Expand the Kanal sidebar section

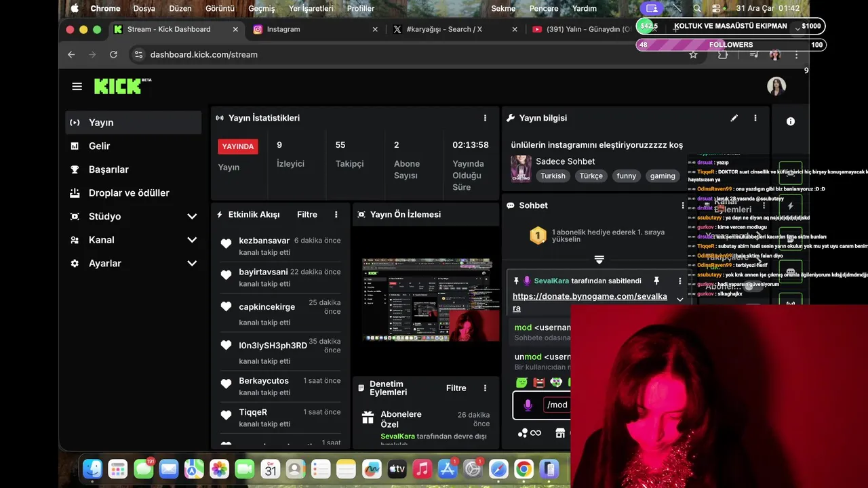pos(192,240)
